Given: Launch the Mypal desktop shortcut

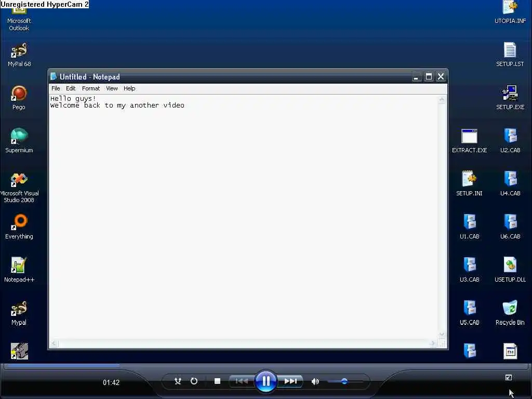Looking at the screenshot, I should tap(19, 313).
